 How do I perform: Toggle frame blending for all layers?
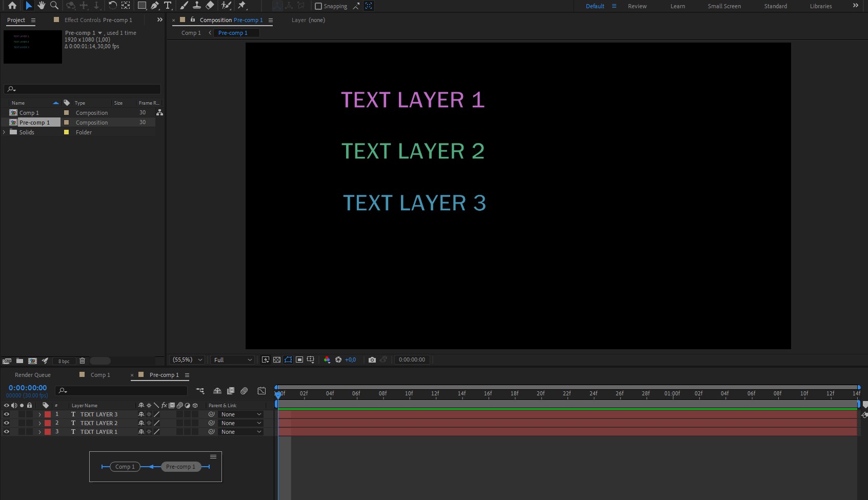click(x=231, y=391)
